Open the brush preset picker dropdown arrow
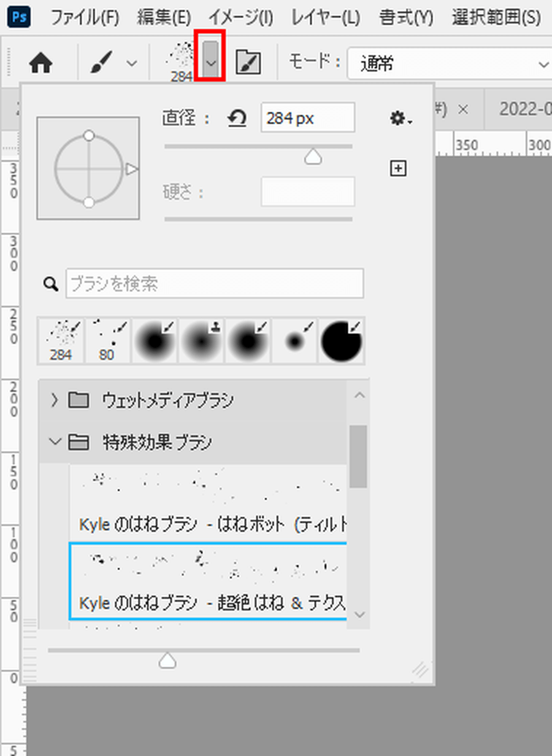This screenshot has height=756, width=552. pyautogui.click(x=211, y=62)
